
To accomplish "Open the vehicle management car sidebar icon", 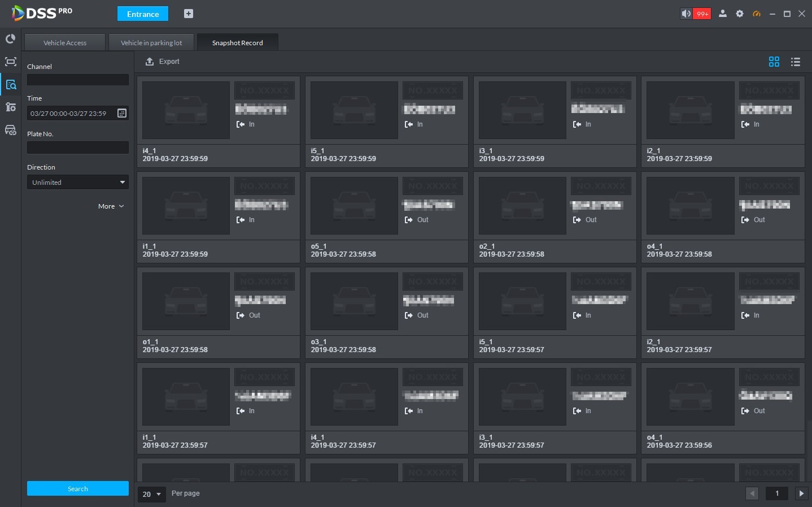I will (10, 130).
